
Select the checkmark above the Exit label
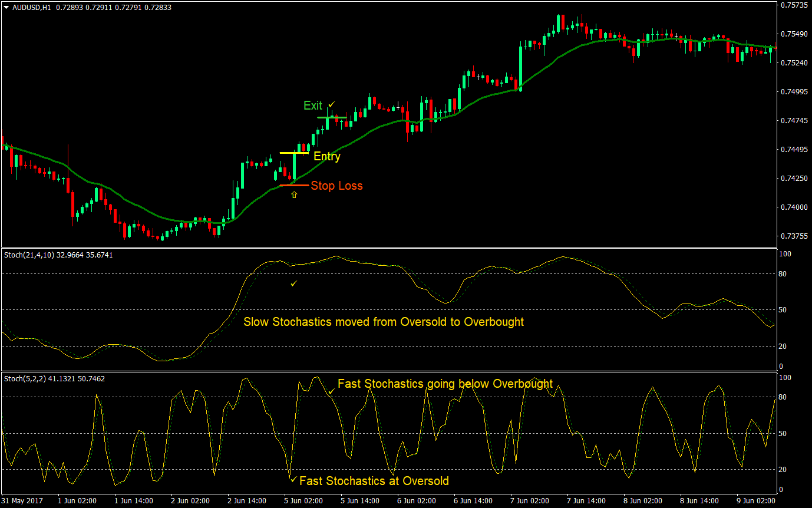point(331,104)
